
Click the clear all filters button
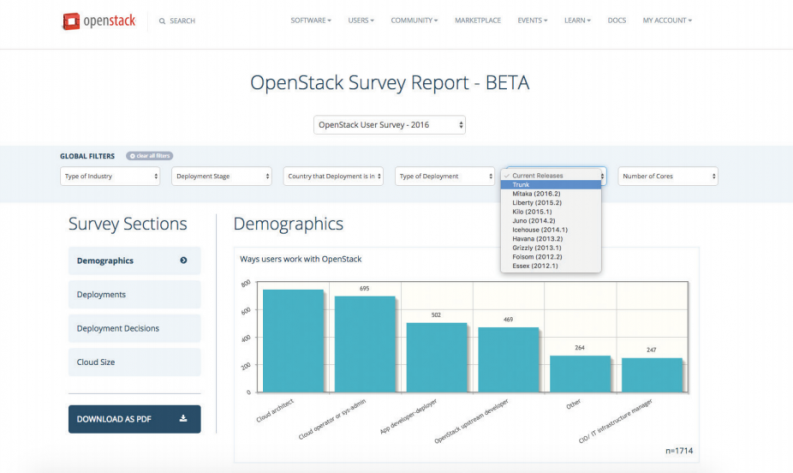[150, 156]
